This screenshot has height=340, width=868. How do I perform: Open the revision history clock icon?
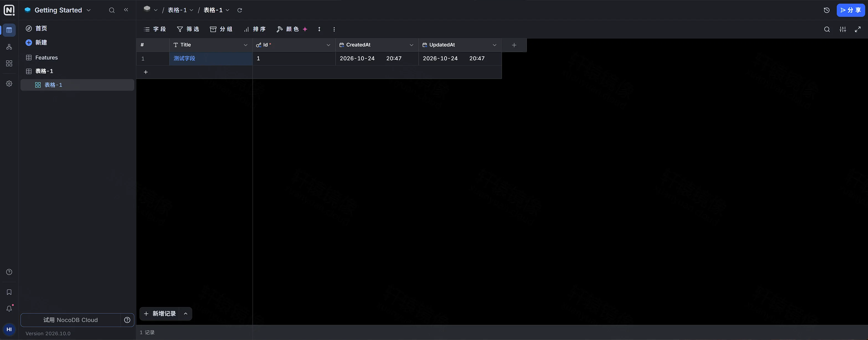(x=826, y=10)
